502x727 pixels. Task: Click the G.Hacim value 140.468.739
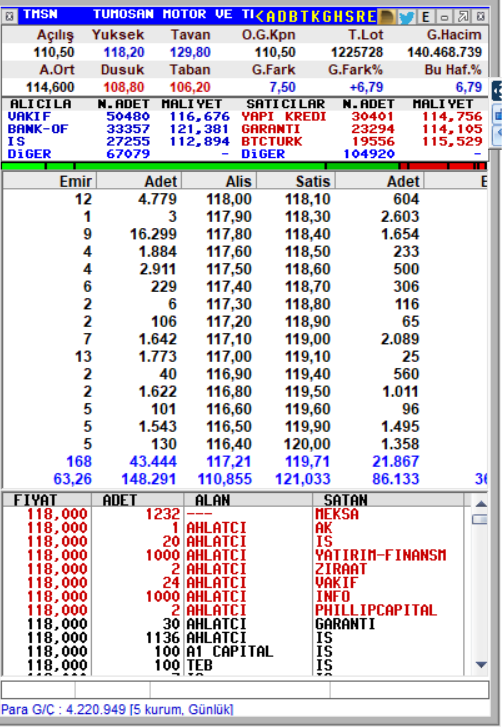[x=445, y=52]
